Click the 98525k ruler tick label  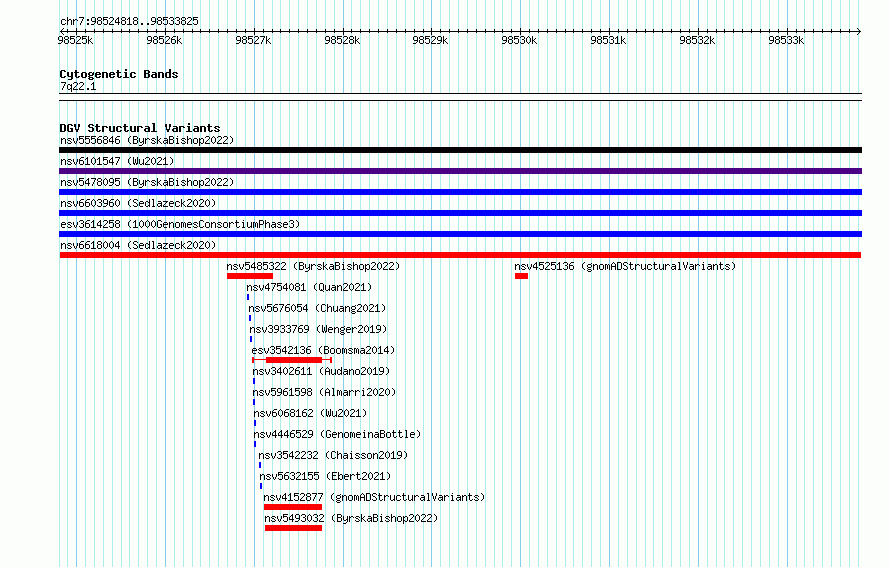coord(75,40)
